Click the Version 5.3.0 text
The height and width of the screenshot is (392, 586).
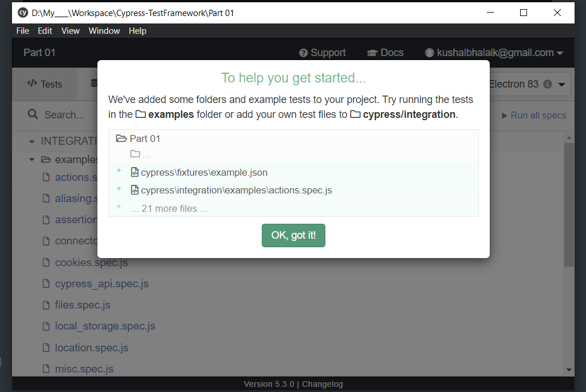[x=269, y=384]
